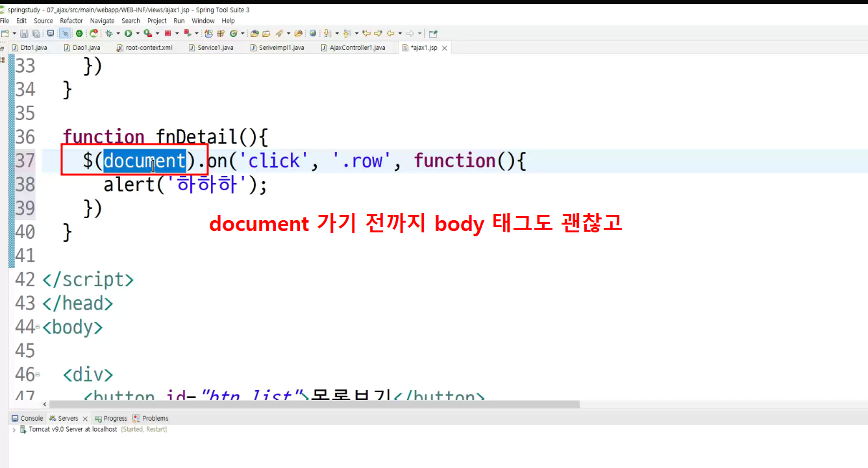The width and height of the screenshot is (868, 468).
Task: Click the closing script tag on line 42
Action: pyautogui.click(x=88, y=280)
